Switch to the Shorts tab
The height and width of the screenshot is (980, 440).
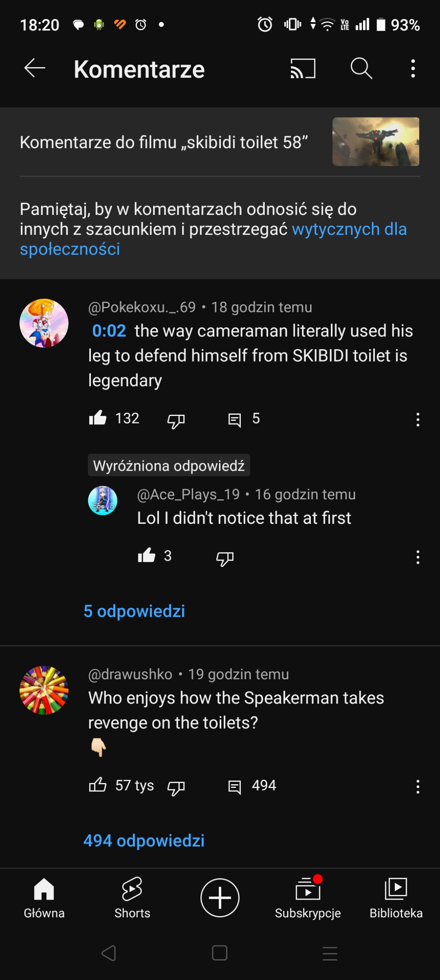pos(132,897)
